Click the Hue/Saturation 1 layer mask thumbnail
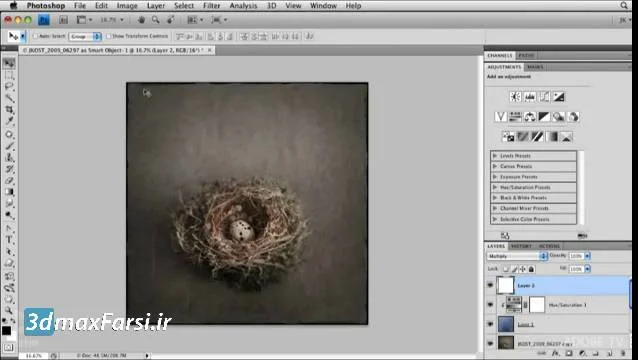 pyautogui.click(x=537, y=305)
